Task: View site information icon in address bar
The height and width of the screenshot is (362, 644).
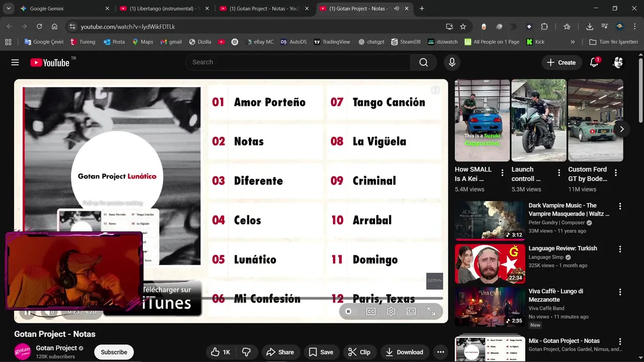Action: 72,27
